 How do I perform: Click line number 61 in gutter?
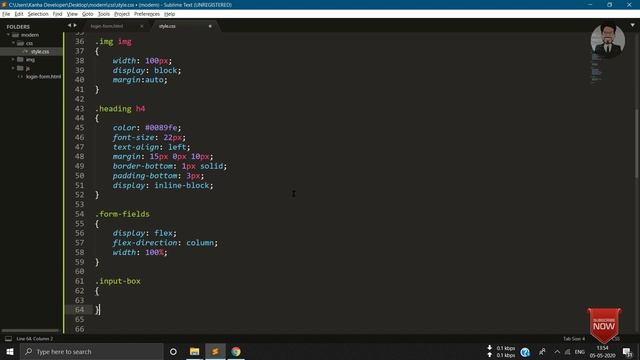tap(79, 281)
